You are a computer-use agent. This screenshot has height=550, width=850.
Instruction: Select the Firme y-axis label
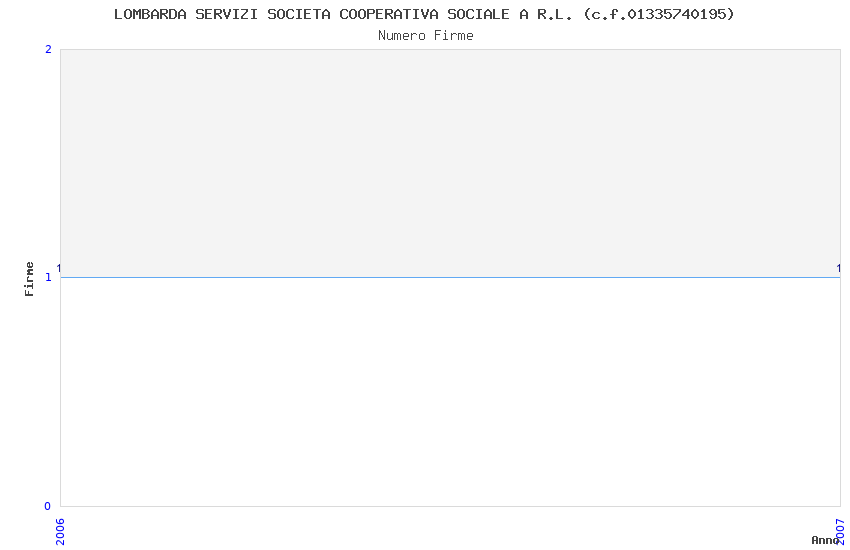coord(29,279)
